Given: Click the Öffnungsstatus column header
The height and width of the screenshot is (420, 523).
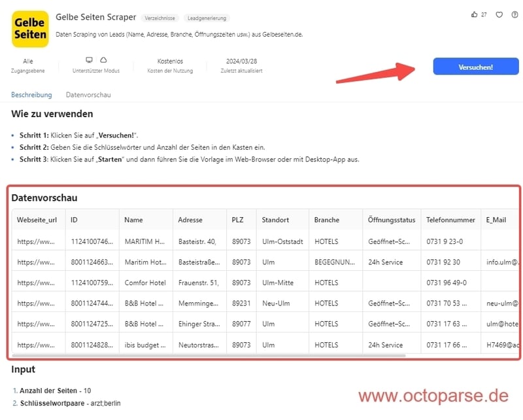Looking at the screenshot, I should [392, 220].
